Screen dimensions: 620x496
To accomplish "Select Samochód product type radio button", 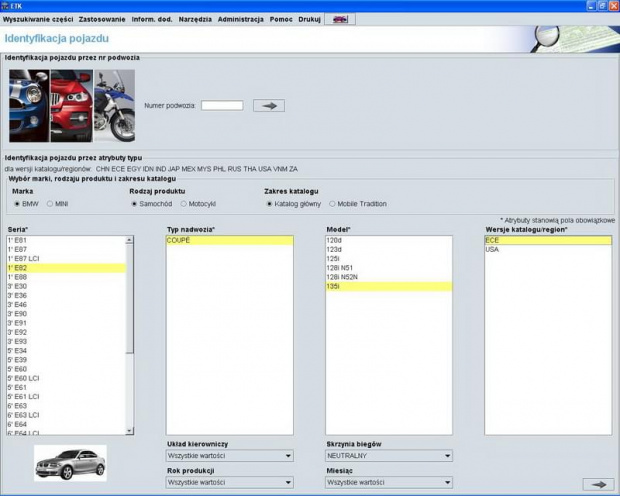I will (x=134, y=204).
